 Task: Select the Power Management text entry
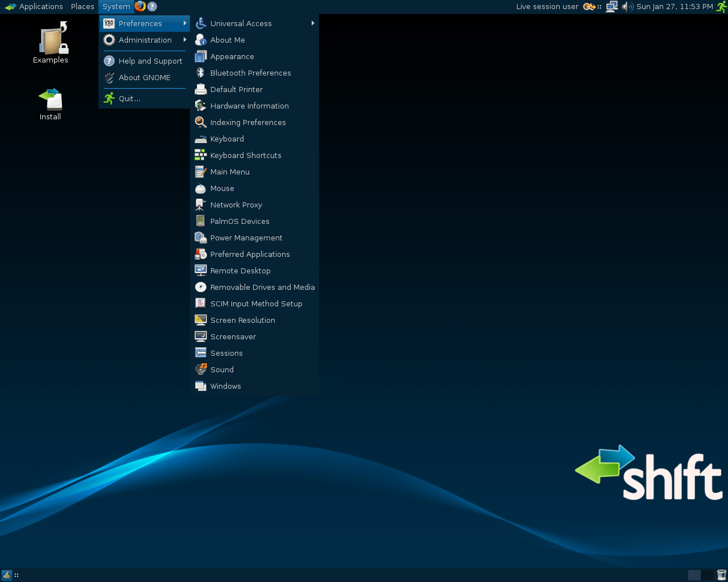click(x=246, y=238)
